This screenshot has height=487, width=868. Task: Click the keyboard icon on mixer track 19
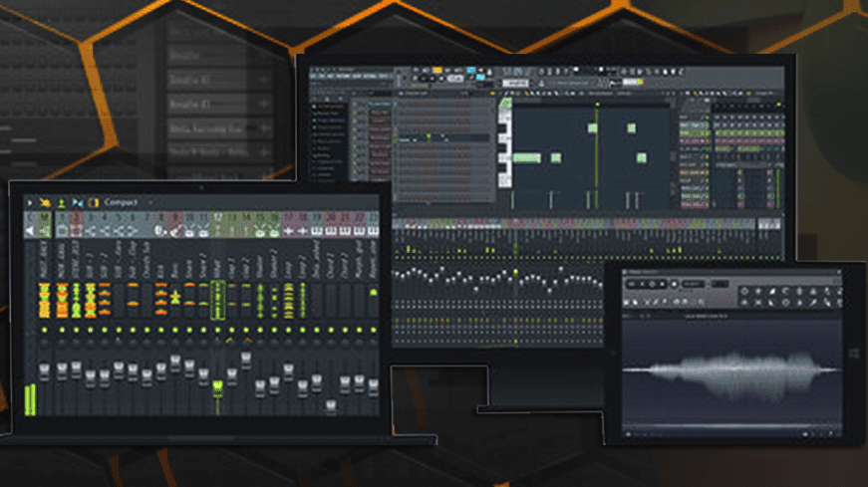(x=317, y=231)
